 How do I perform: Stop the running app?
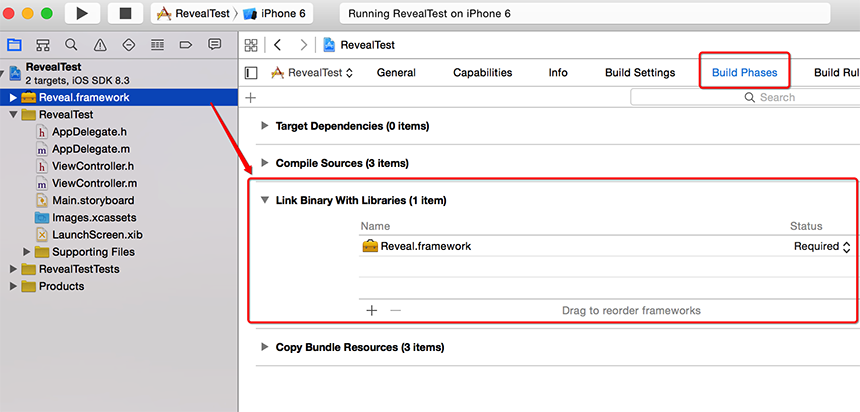point(126,14)
